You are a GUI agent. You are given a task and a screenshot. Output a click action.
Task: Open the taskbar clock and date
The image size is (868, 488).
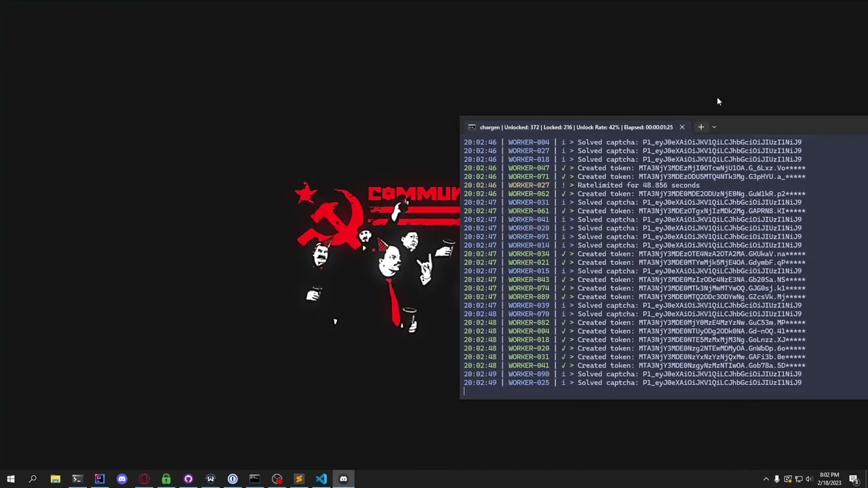pos(829,479)
